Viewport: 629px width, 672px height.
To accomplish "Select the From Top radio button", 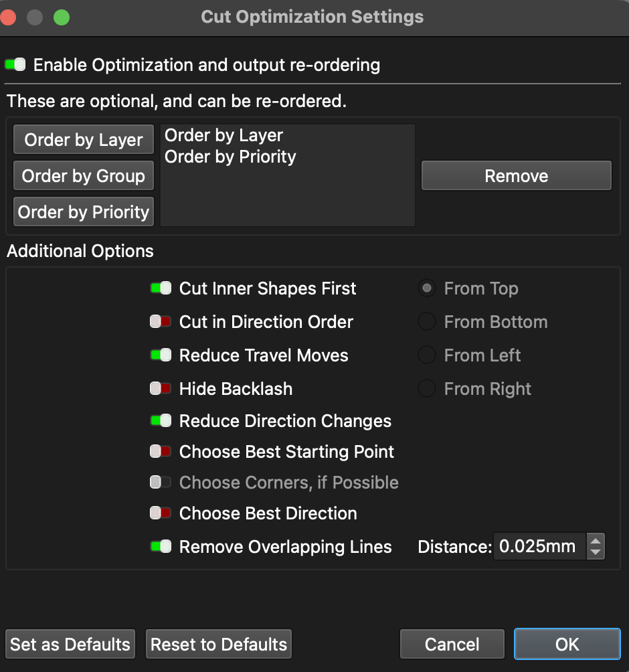I will point(427,288).
